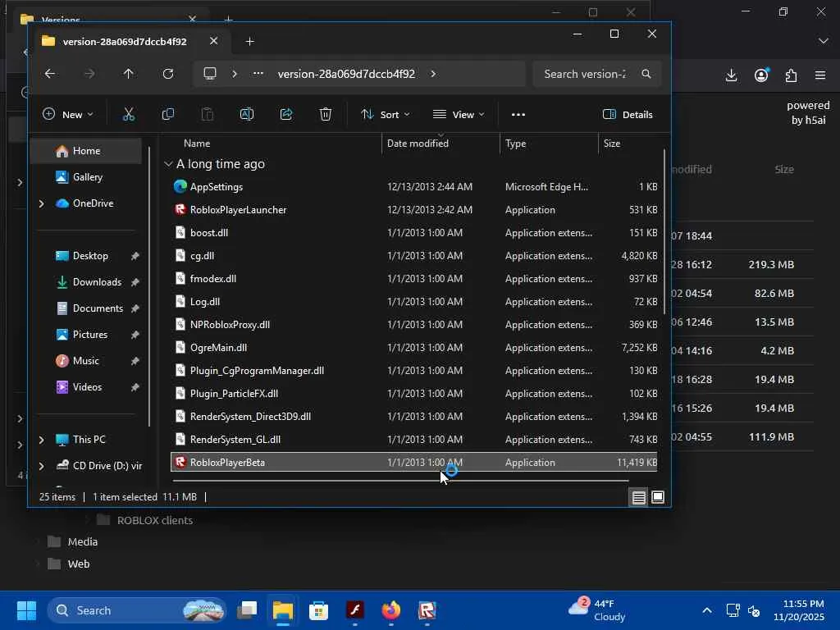Click the Copy icon in toolbar

click(167, 114)
